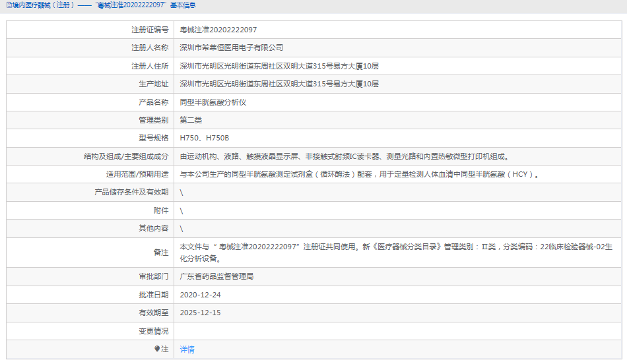Click the 产品储存条件及有效期 label
The height and width of the screenshot is (364, 627).
131,192
